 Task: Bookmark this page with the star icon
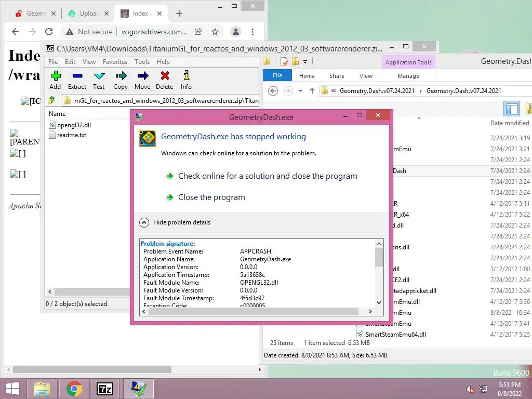point(215,32)
